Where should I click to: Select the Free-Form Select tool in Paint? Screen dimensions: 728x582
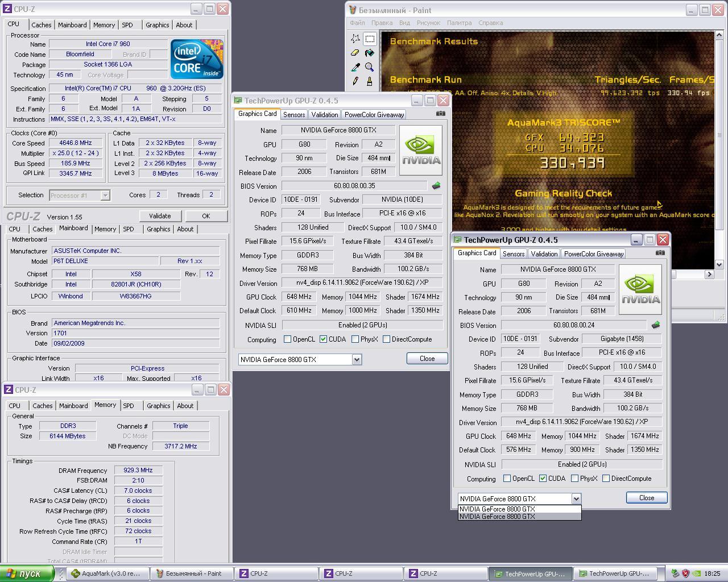pyautogui.click(x=355, y=39)
